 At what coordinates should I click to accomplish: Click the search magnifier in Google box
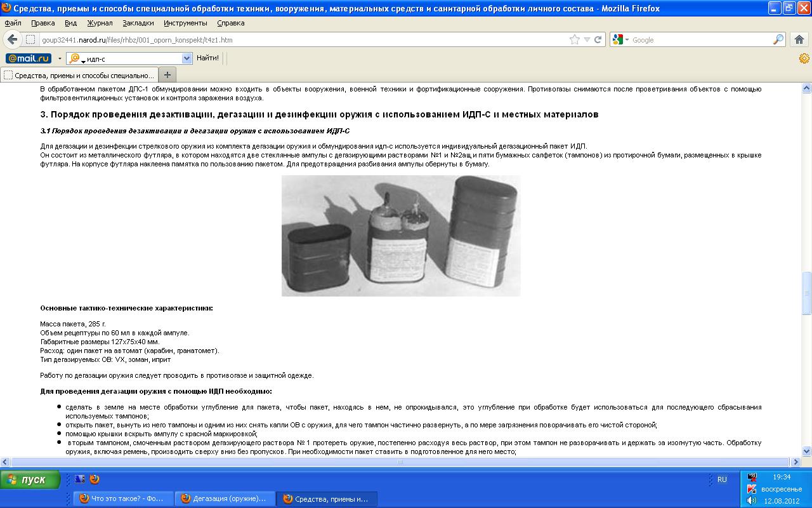click(778, 39)
